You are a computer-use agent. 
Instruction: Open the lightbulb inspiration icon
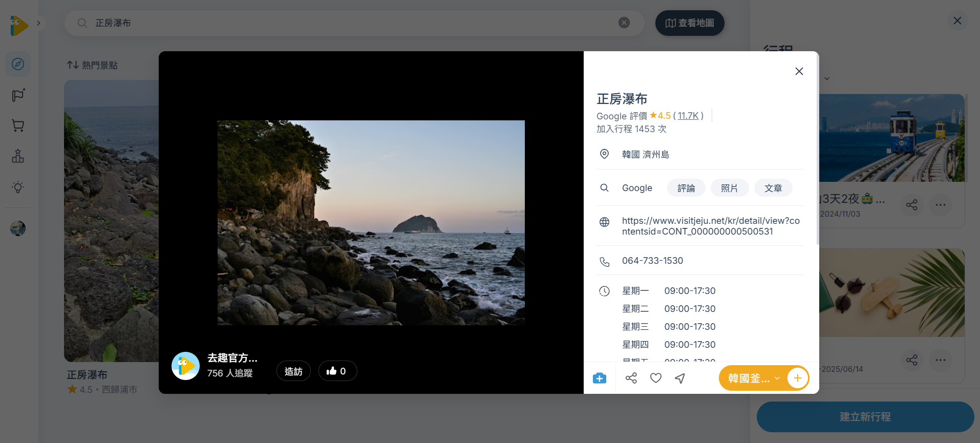point(18,187)
